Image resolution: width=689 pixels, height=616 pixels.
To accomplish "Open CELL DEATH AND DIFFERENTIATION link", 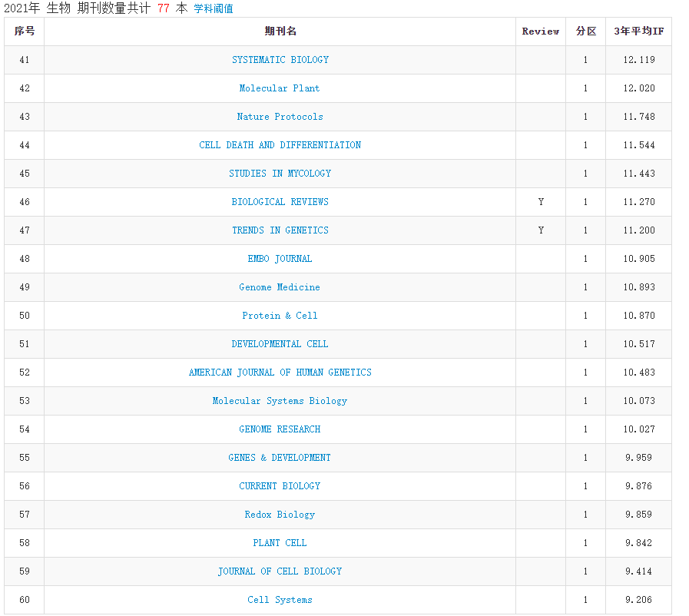I will tap(280, 145).
